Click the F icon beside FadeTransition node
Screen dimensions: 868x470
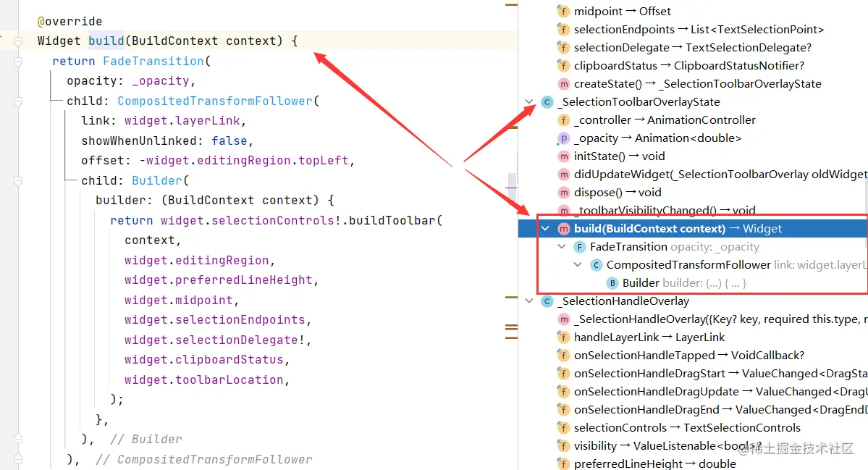(579, 246)
